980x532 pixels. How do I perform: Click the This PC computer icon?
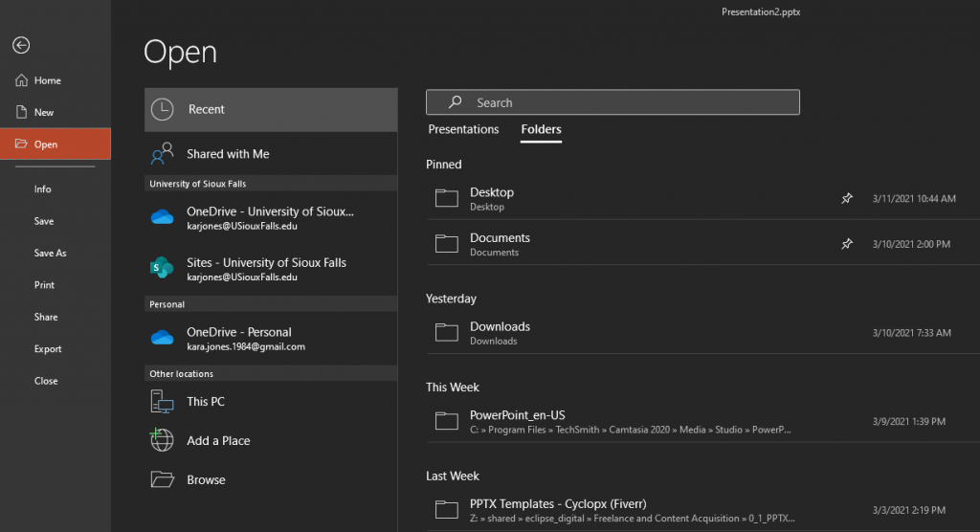[162, 401]
